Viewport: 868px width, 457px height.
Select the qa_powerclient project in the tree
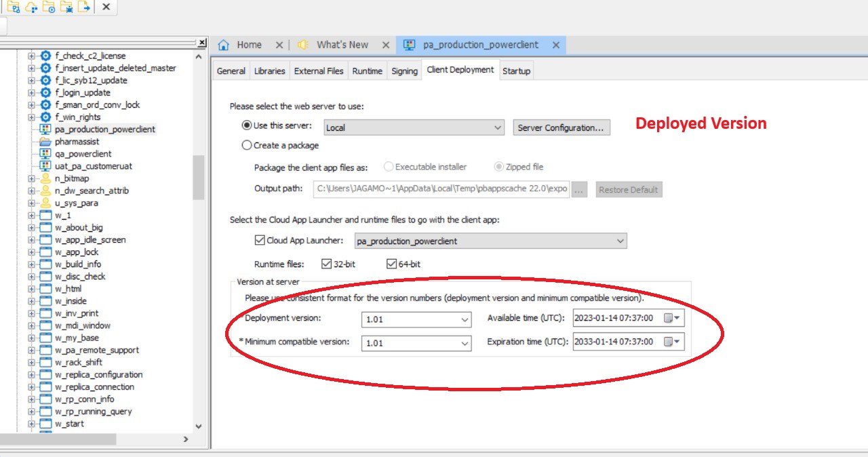coord(83,154)
